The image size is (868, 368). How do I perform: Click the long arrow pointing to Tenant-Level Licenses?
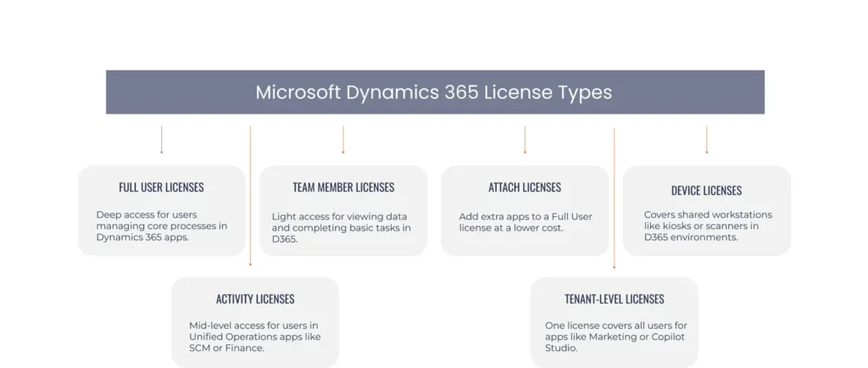pos(614,198)
